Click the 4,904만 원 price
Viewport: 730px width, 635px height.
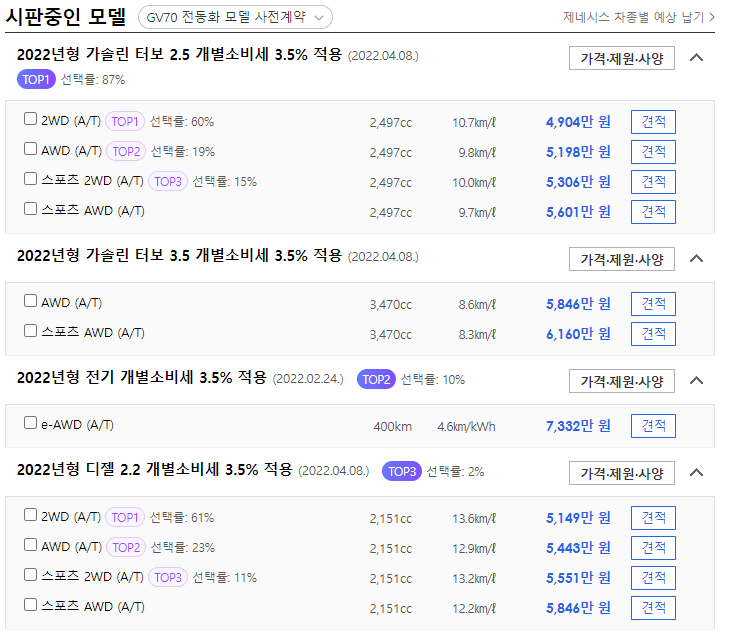pos(578,122)
